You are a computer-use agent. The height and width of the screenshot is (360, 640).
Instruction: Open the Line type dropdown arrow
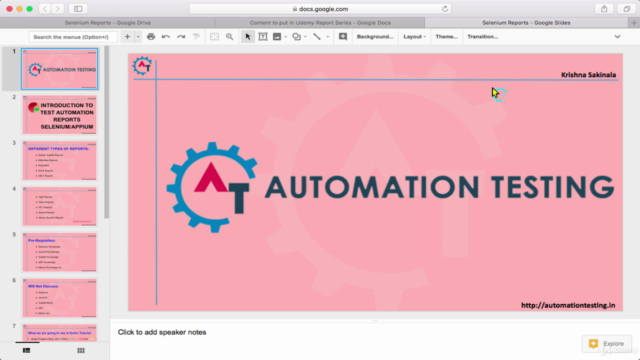coord(327,37)
